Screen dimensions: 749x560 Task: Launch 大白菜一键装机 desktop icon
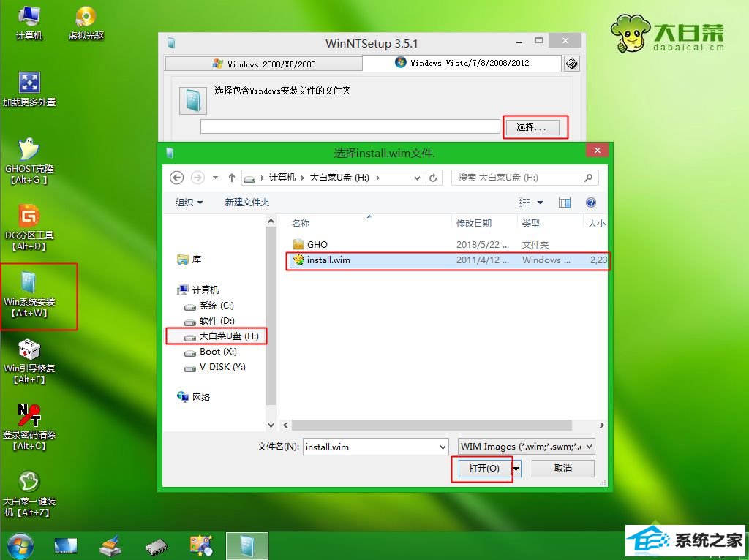[x=29, y=493]
